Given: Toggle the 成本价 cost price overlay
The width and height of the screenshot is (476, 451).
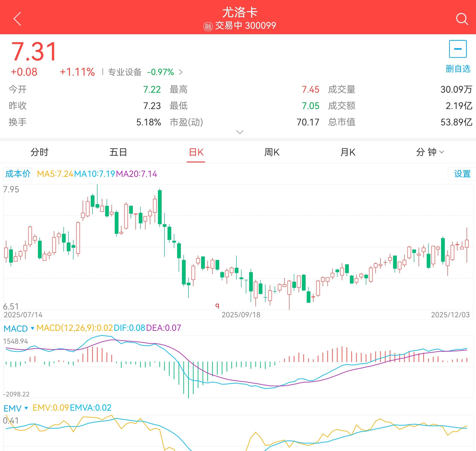Looking at the screenshot, I should 18,174.
